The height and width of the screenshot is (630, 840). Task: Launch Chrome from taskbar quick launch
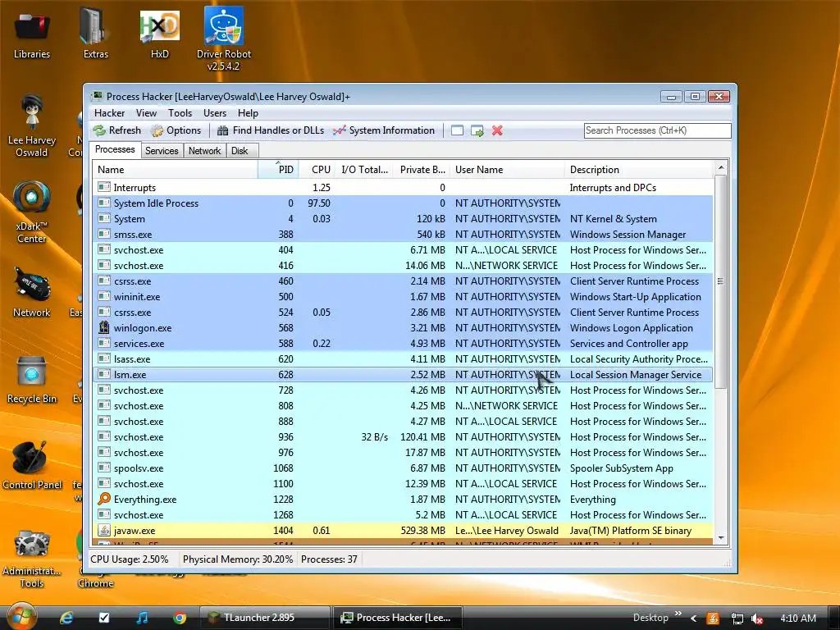click(x=180, y=618)
